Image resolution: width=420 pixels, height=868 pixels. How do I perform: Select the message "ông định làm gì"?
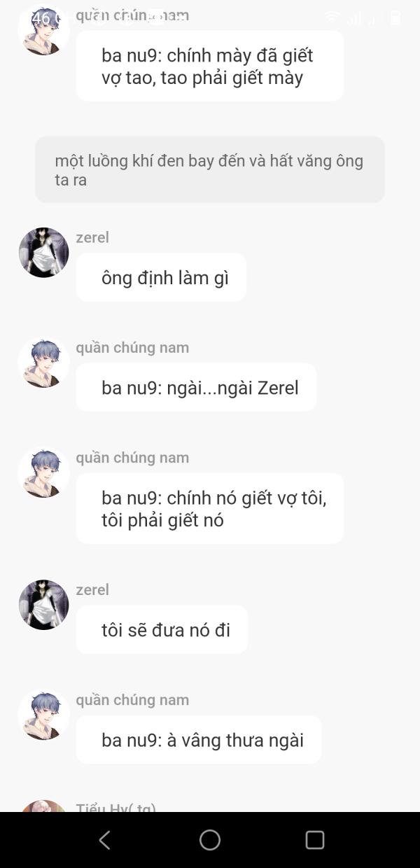click(161, 277)
